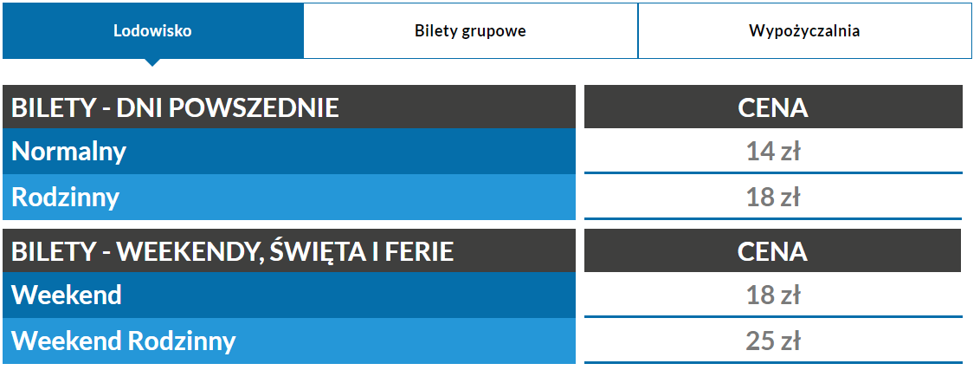Viewport: 980px width, 370px height.
Task: Click the 14 zł price
Action: coord(773,152)
